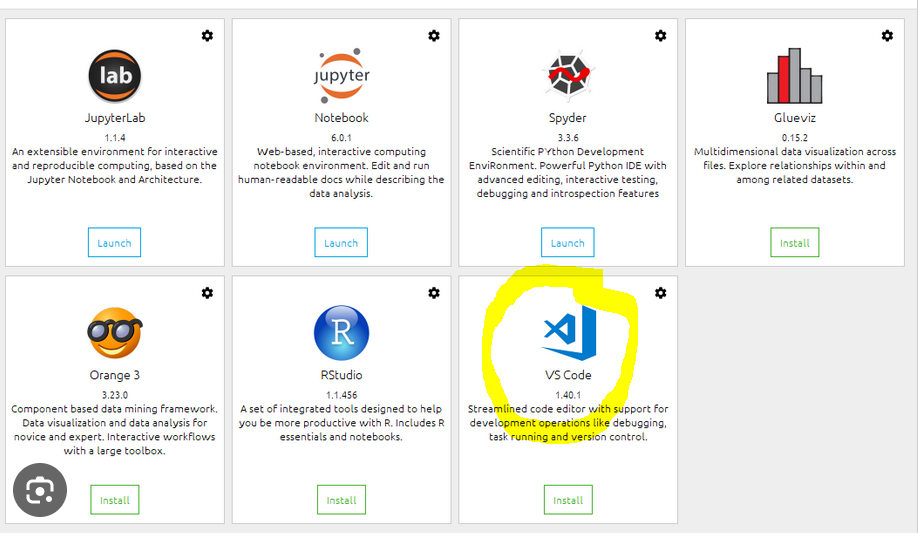
Task: Click the VS Code logo icon
Action: (x=569, y=333)
